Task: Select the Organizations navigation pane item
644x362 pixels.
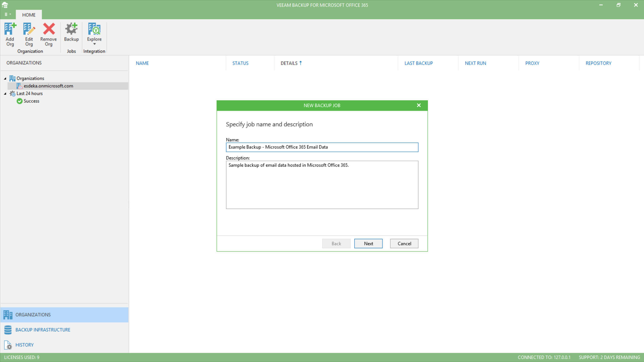Action: (33, 314)
